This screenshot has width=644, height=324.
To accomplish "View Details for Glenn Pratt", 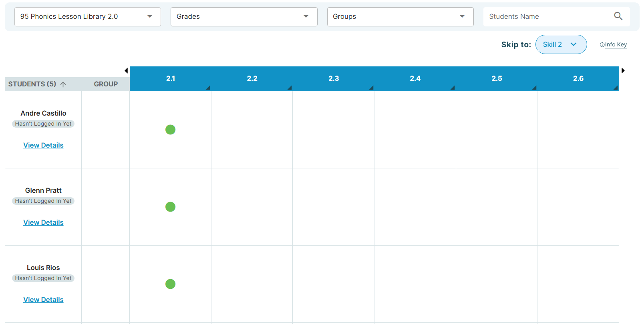I will [43, 222].
